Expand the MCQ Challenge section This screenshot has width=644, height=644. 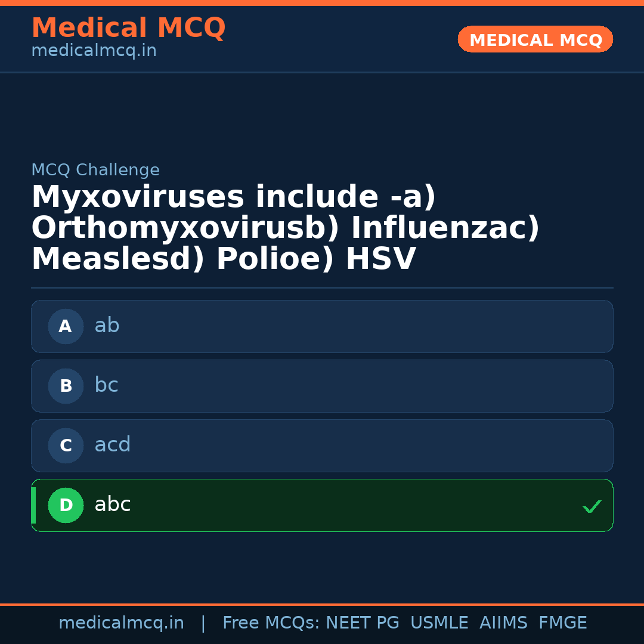(95, 169)
